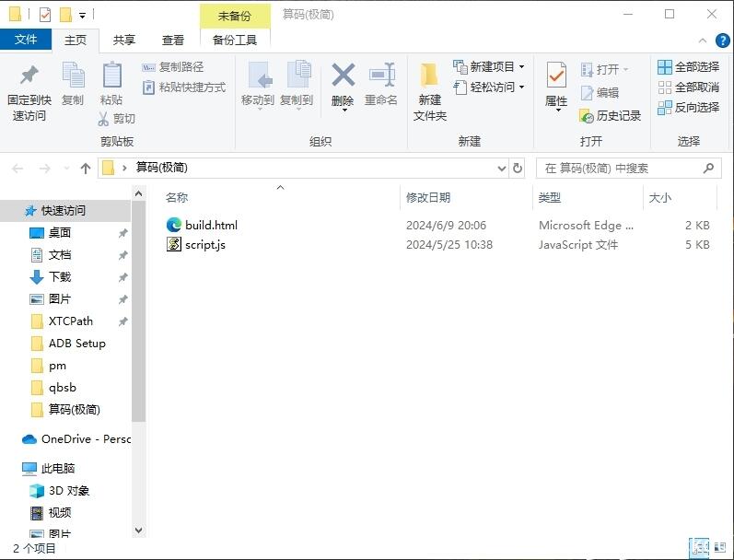The image size is (734, 560).
Task: Click the Pin to Quick Access icon
Action: point(29,76)
